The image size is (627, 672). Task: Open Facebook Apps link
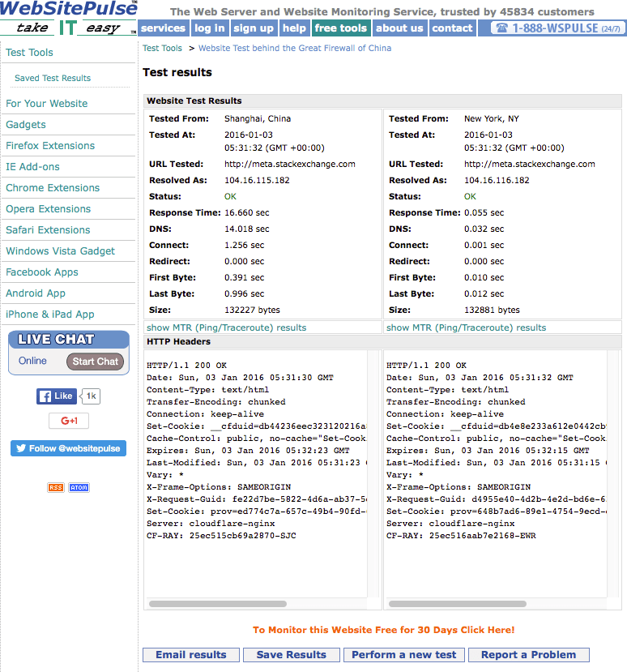coord(42,272)
